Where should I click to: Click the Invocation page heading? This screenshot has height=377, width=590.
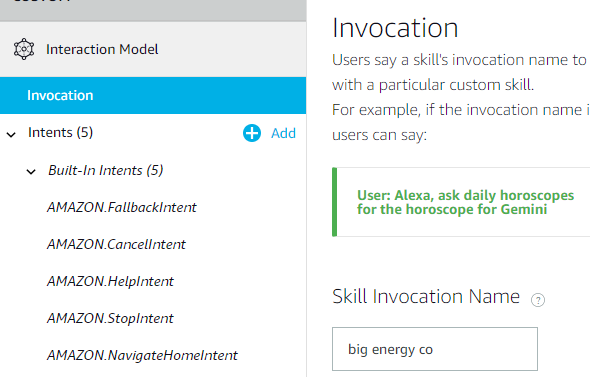[x=395, y=28]
